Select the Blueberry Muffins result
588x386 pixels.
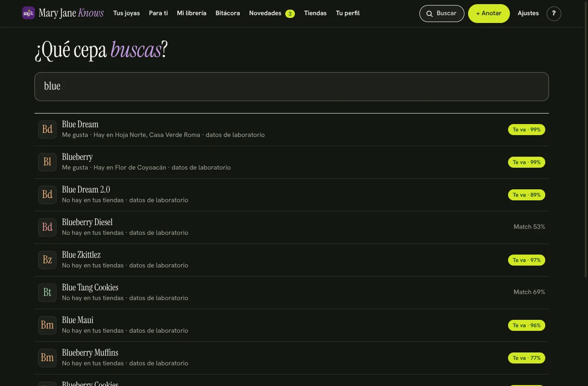pyautogui.click(x=292, y=358)
